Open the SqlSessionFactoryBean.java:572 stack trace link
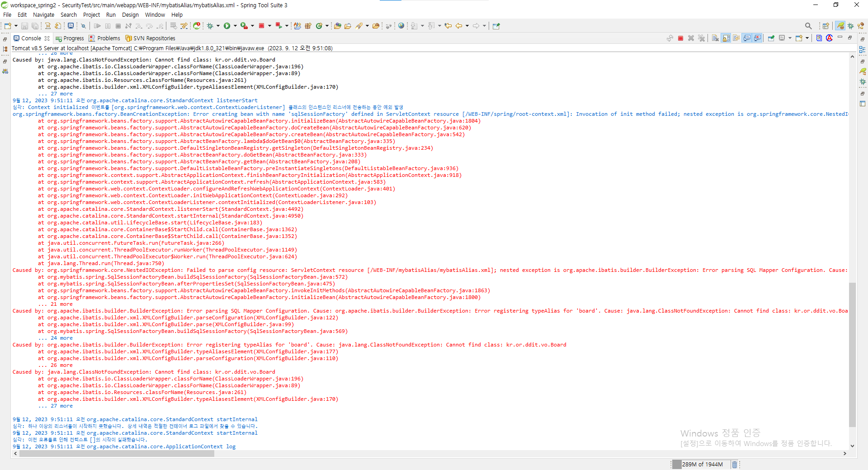 coord(297,277)
